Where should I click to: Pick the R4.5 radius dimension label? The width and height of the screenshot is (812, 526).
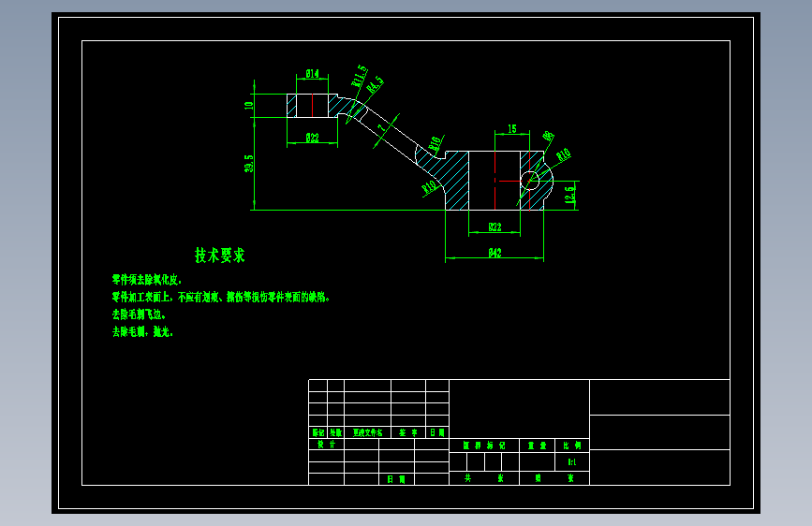coord(376,84)
